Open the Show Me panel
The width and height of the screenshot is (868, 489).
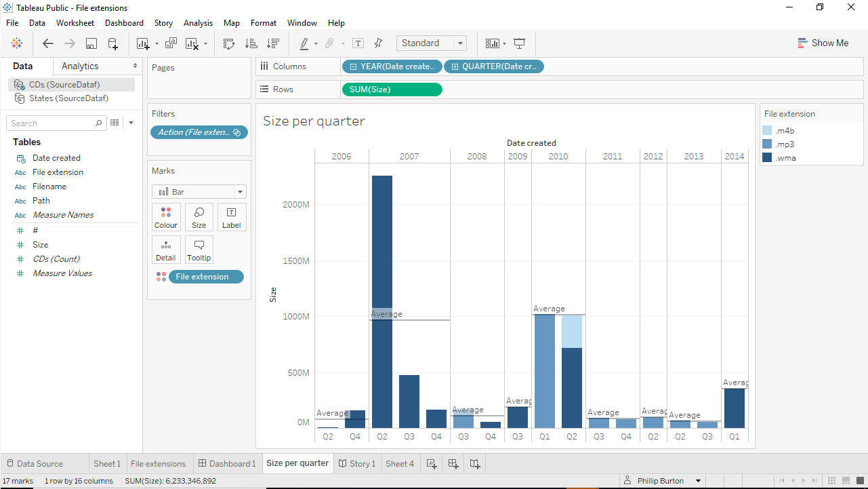coord(823,43)
